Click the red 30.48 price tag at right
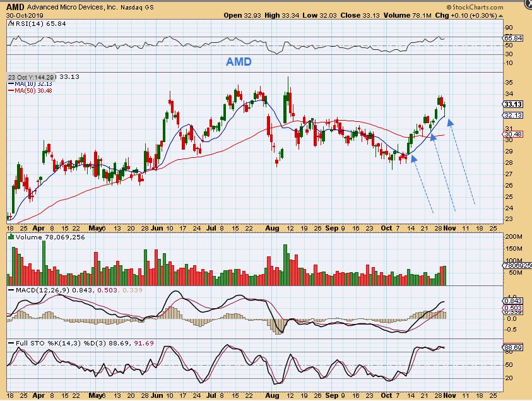The width and height of the screenshot is (532, 401). 512,134
